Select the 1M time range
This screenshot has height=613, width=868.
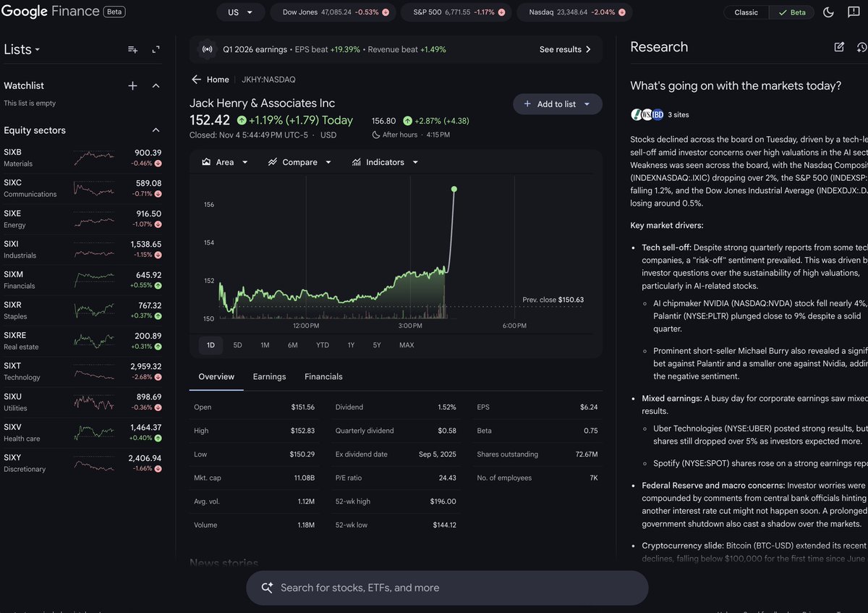265,345
